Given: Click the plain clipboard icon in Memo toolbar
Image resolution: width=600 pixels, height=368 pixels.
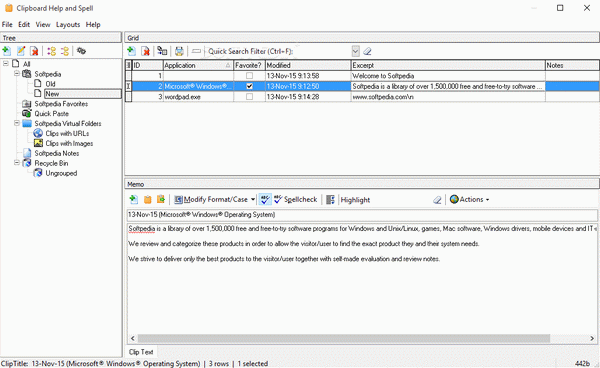Looking at the screenshot, I should (x=148, y=199).
